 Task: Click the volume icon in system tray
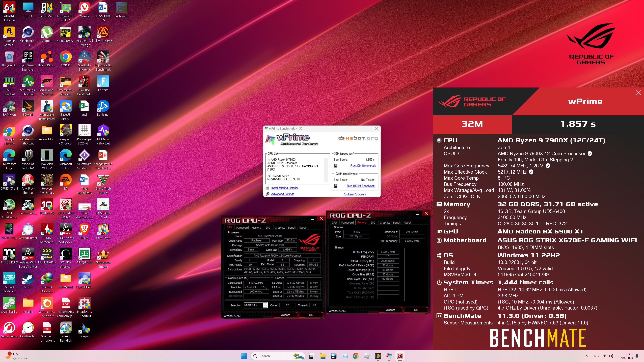611,356
